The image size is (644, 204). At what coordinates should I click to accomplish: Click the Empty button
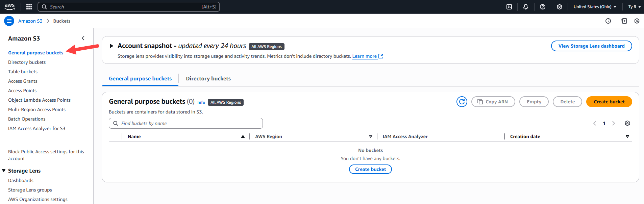534,102
